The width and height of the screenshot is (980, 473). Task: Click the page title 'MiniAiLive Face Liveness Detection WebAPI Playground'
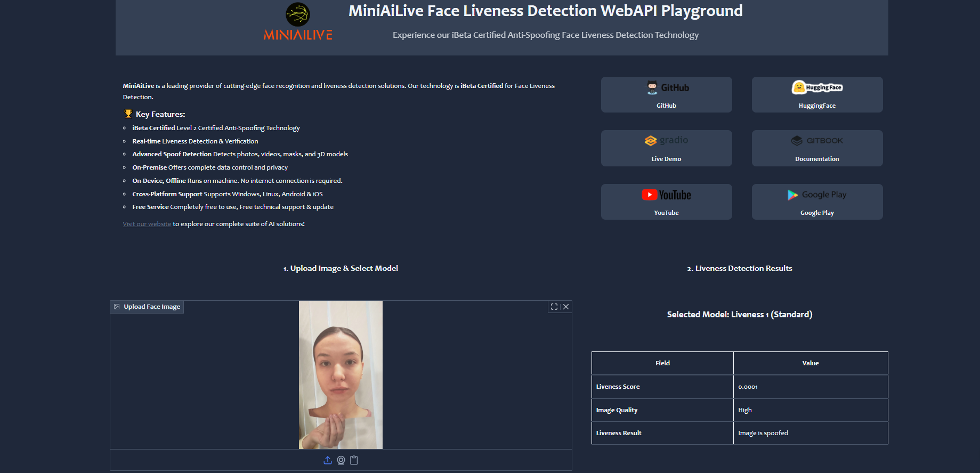tap(546, 11)
